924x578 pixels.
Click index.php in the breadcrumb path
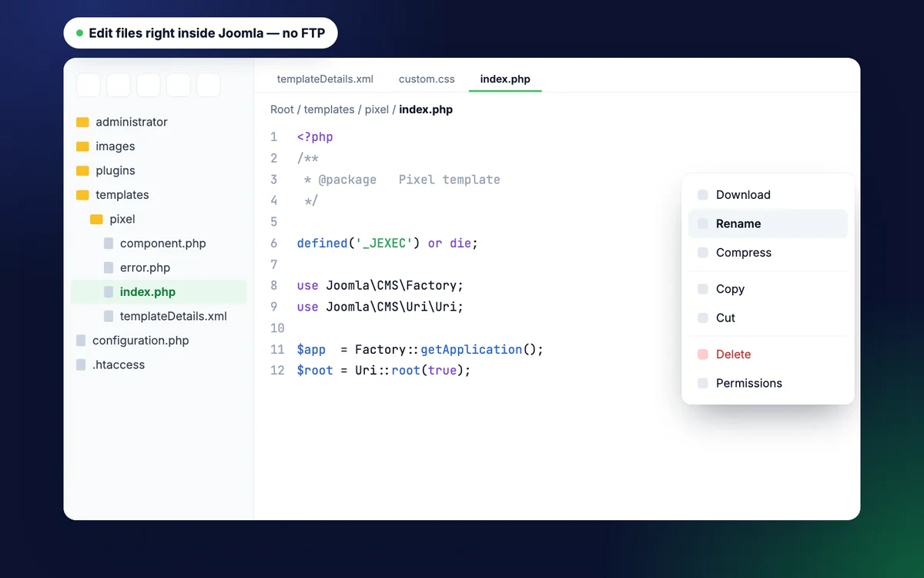click(x=426, y=109)
